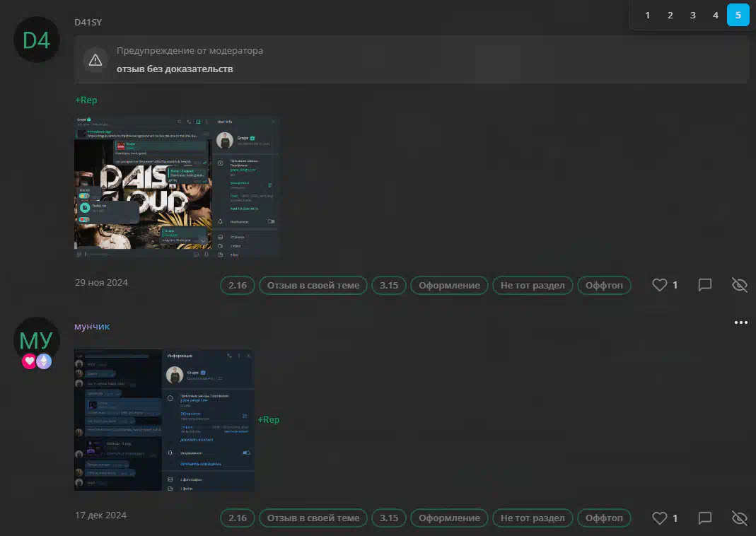
Task: Go to page 4
Action: click(715, 15)
